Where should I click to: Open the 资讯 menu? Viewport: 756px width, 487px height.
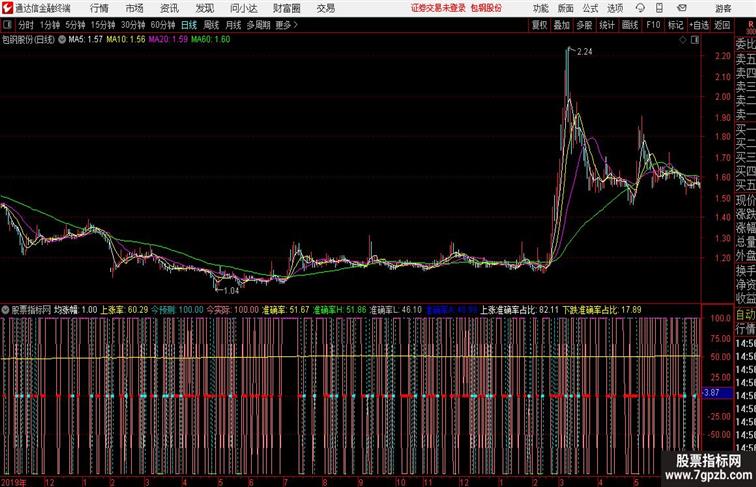pyautogui.click(x=169, y=8)
